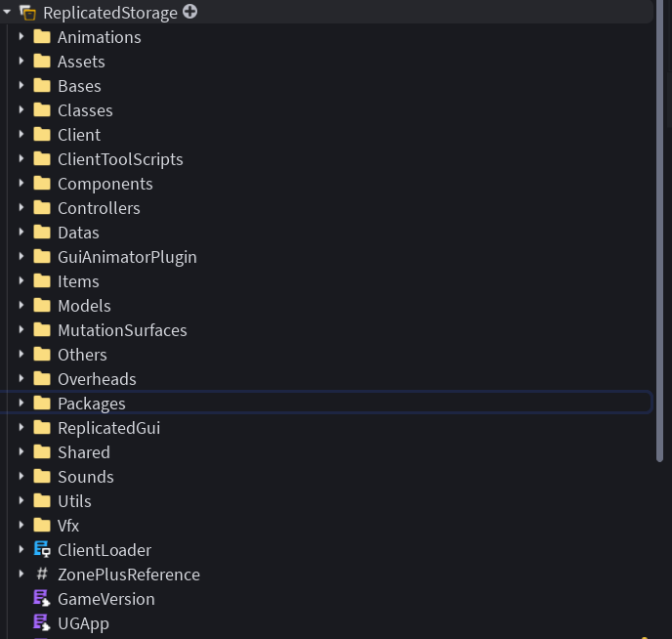Click the Explorer vertical scrollbar thumb
This screenshot has height=639, width=672.
pyautogui.click(x=660, y=231)
